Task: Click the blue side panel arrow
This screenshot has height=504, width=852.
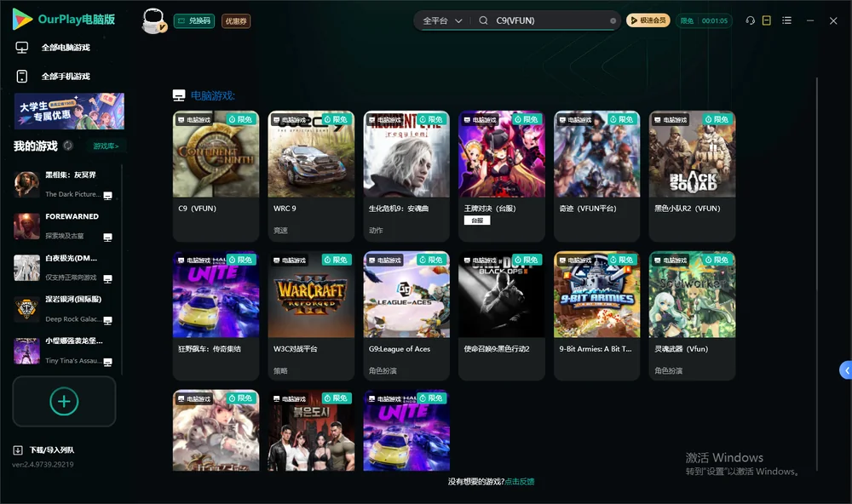Action: tap(846, 370)
